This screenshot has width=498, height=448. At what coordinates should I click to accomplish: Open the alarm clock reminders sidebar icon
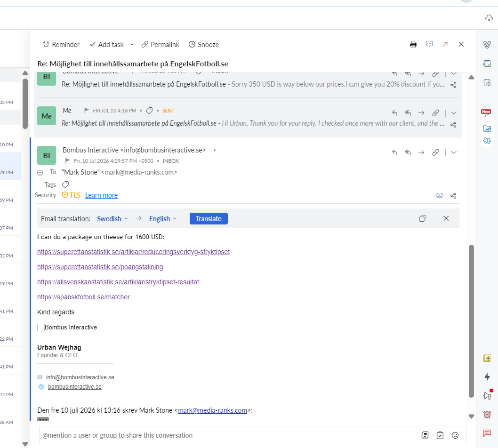pyautogui.click(x=487, y=414)
